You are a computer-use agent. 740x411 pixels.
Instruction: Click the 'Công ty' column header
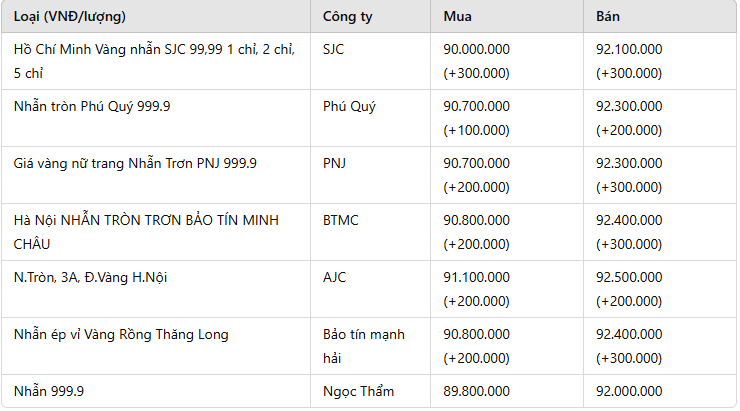(347, 17)
